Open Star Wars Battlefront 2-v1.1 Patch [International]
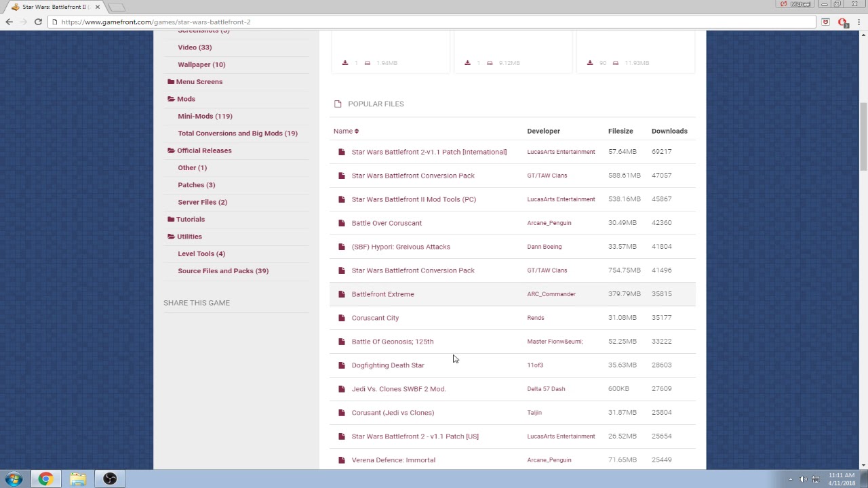Image resolution: width=868 pixels, height=488 pixels. click(429, 152)
